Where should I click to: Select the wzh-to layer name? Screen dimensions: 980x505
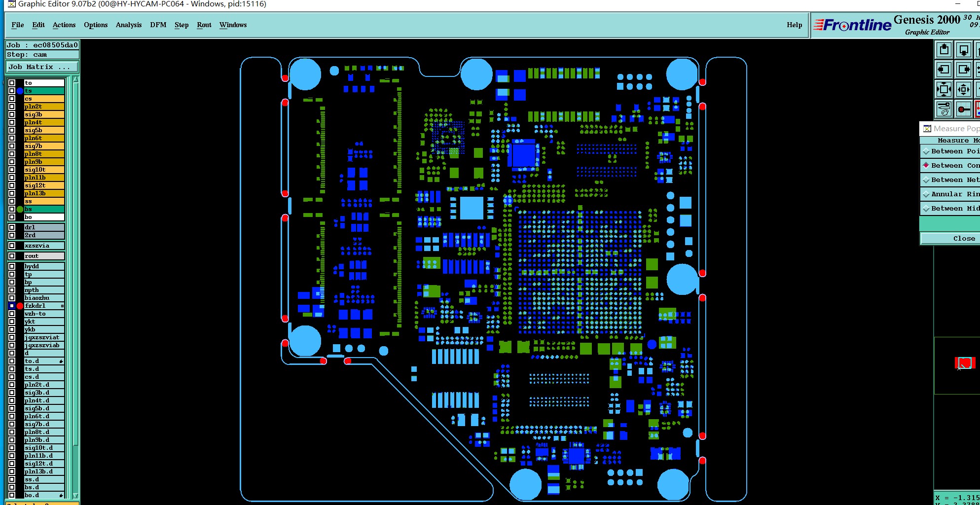tap(44, 314)
